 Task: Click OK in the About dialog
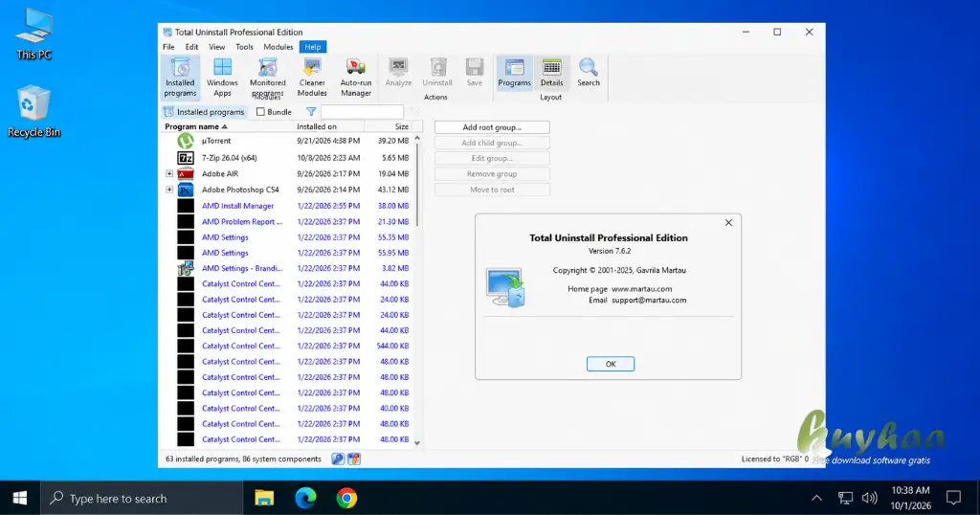pos(611,364)
